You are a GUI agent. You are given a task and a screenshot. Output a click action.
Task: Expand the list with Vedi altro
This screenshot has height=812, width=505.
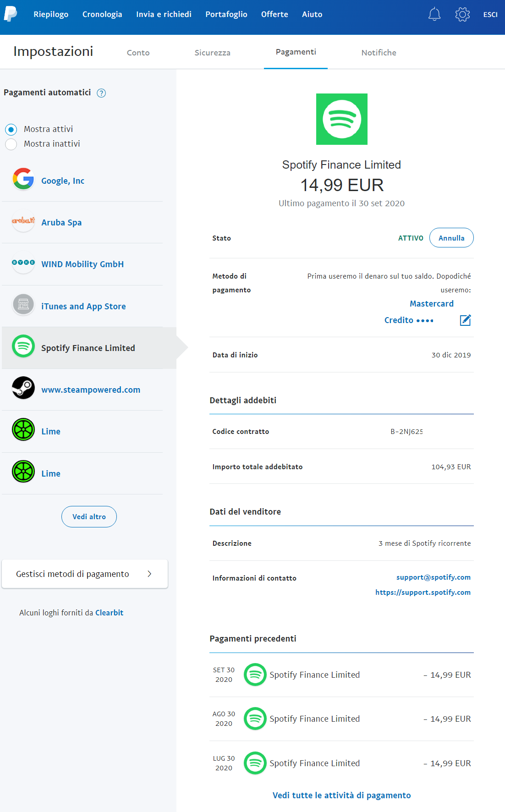89,516
